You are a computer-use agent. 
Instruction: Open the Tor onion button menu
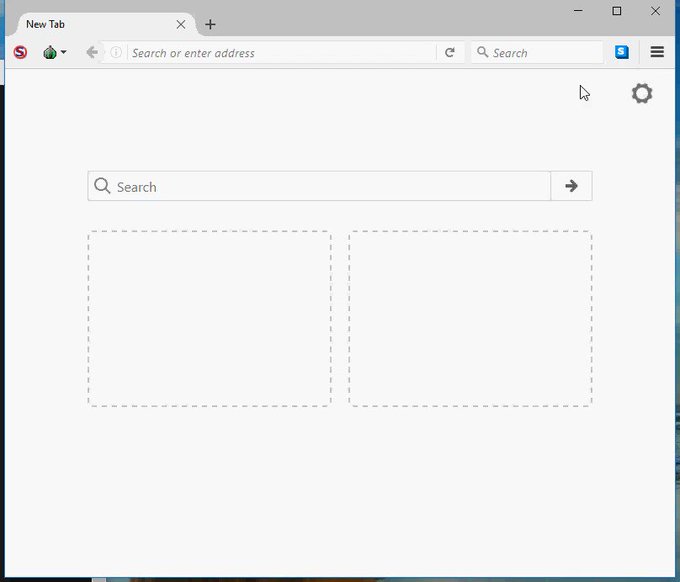point(54,52)
